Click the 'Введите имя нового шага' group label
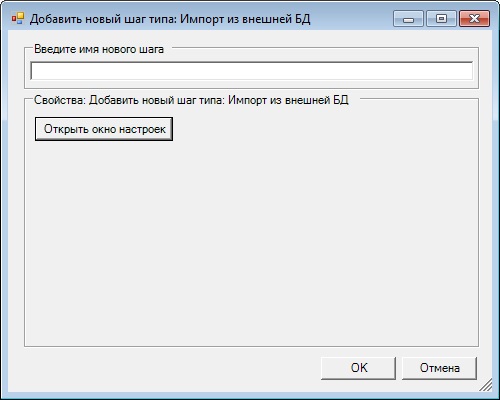The width and height of the screenshot is (500, 400). click(99, 49)
